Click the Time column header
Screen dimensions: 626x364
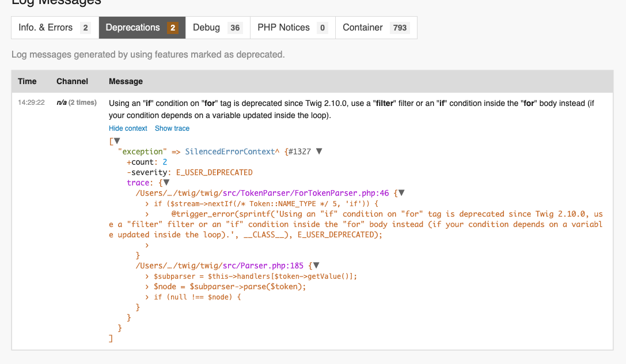27,81
